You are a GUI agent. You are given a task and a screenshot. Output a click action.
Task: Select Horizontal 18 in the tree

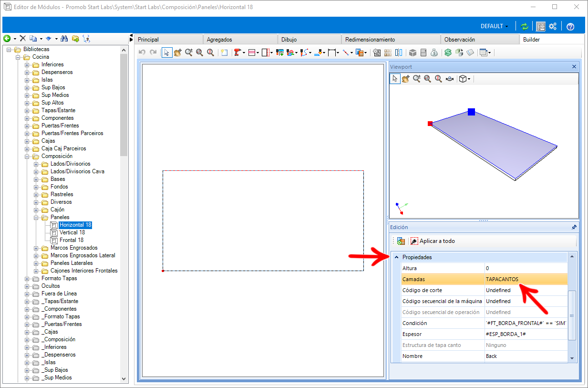pyautogui.click(x=75, y=225)
